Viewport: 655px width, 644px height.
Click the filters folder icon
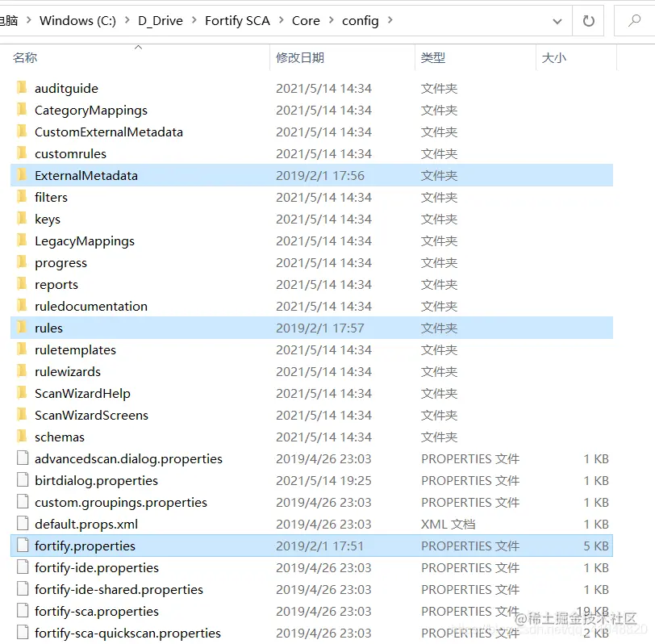[22, 196]
